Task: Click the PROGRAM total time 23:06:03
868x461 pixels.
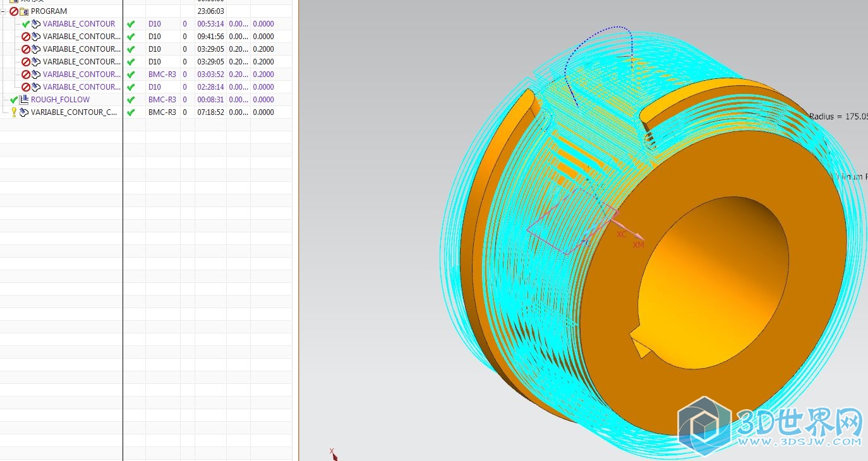Action: coord(210,11)
